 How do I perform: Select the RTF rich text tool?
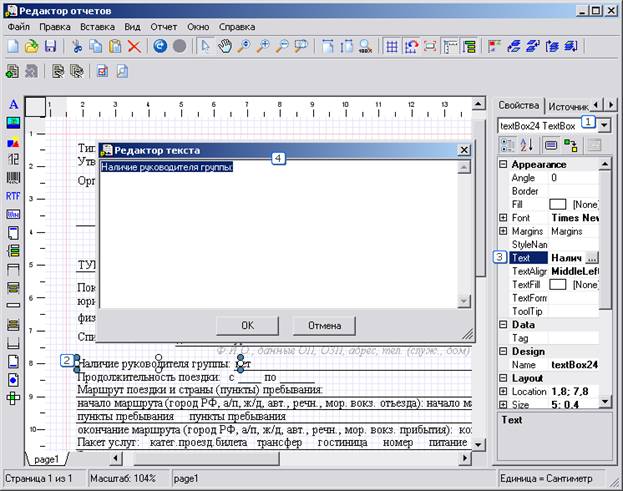click(13, 196)
